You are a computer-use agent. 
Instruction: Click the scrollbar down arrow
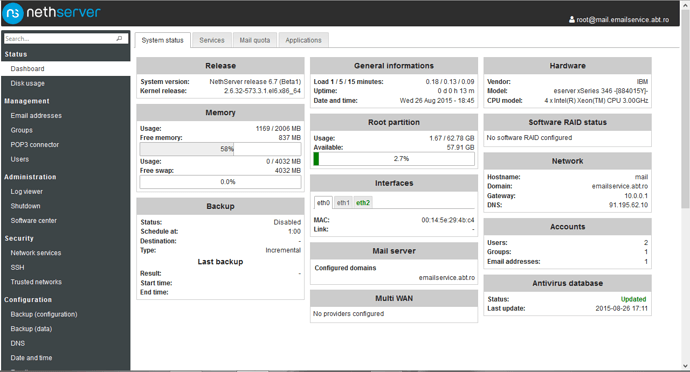pos(685,366)
